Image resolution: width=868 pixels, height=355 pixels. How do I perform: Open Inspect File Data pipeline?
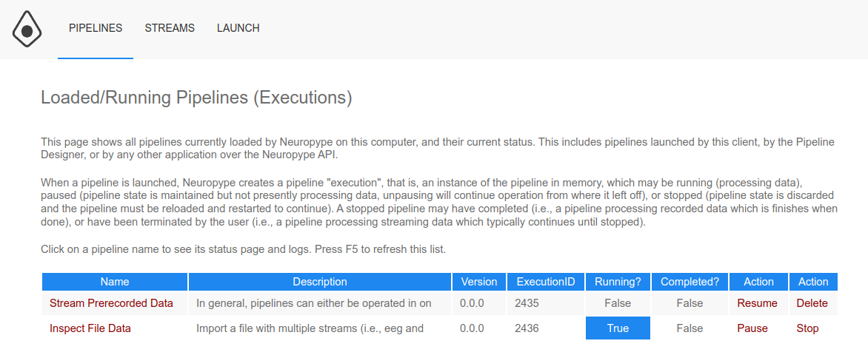point(90,328)
